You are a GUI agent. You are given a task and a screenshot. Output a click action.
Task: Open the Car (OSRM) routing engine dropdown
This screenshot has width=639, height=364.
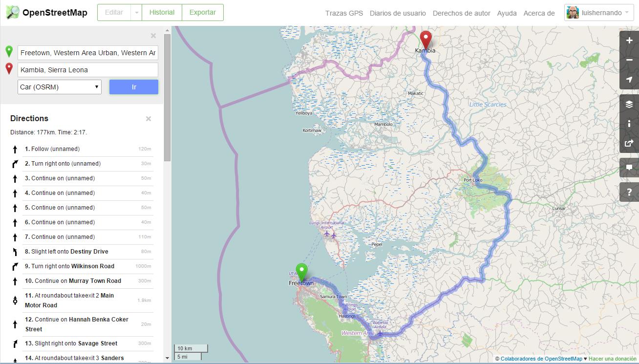click(x=60, y=87)
